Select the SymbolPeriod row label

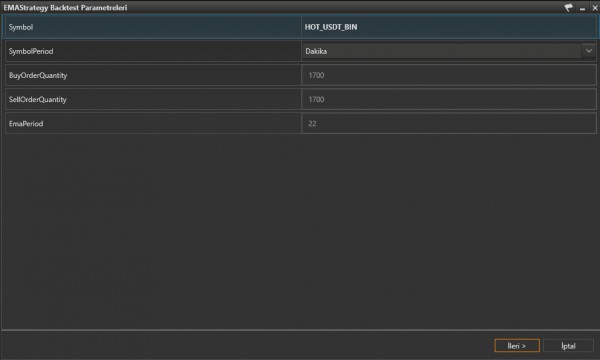point(31,51)
